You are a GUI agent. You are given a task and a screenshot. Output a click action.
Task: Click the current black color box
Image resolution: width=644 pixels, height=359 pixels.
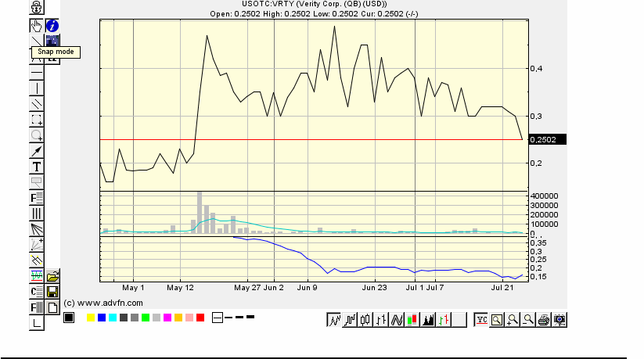point(69,318)
